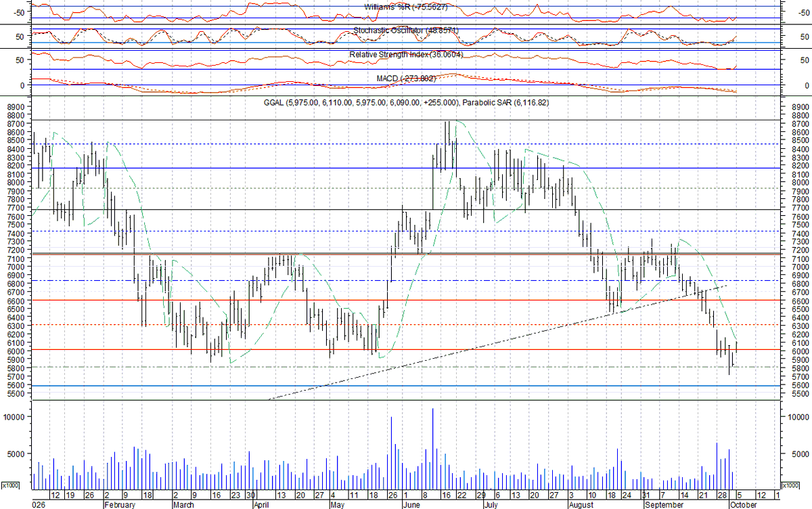
Task: Click the February month label on time axis
Action: 120,505
